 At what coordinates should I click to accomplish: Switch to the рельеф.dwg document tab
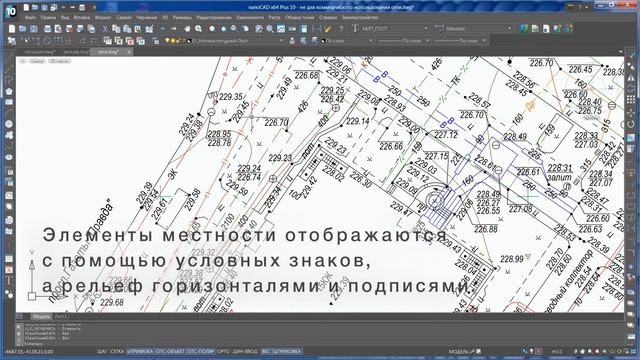76,52
